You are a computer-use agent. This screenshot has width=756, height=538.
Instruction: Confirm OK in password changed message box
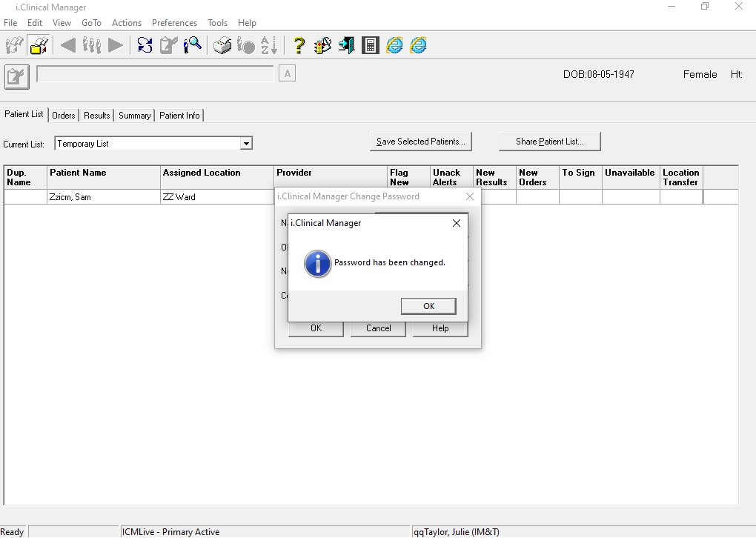coord(428,306)
